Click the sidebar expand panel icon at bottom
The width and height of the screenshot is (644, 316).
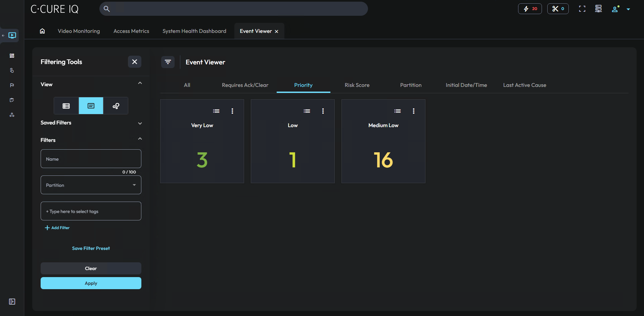click(12, 302)
